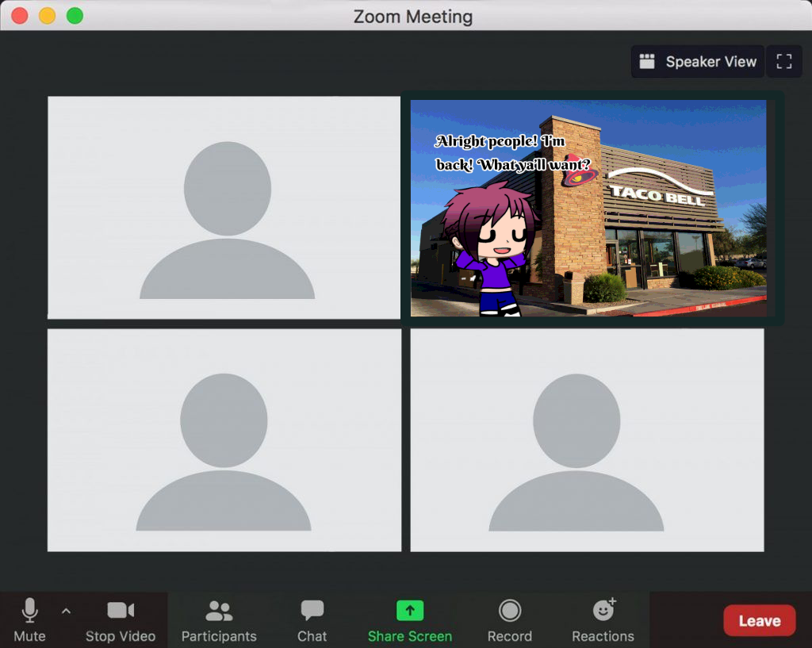The height and width of the screenshot is (648, 812).
Task: Open the Chat panel
Action: pyautogui.click(x=312, y=619)
